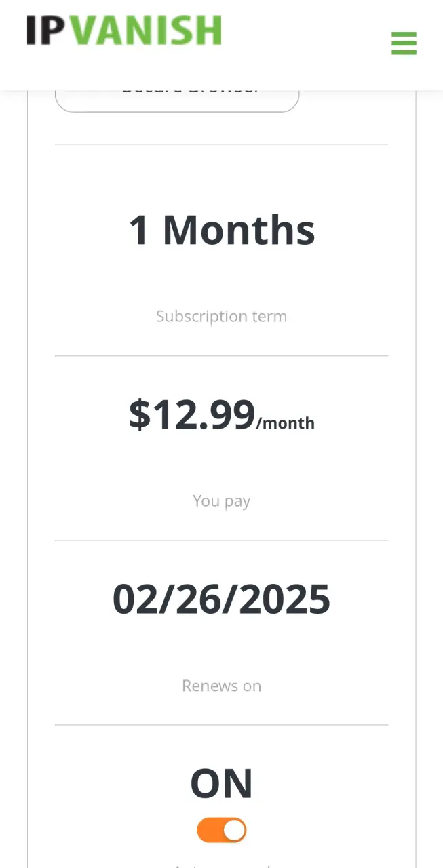
Task: Click the "You pay" caption
Action: (222, 501)
